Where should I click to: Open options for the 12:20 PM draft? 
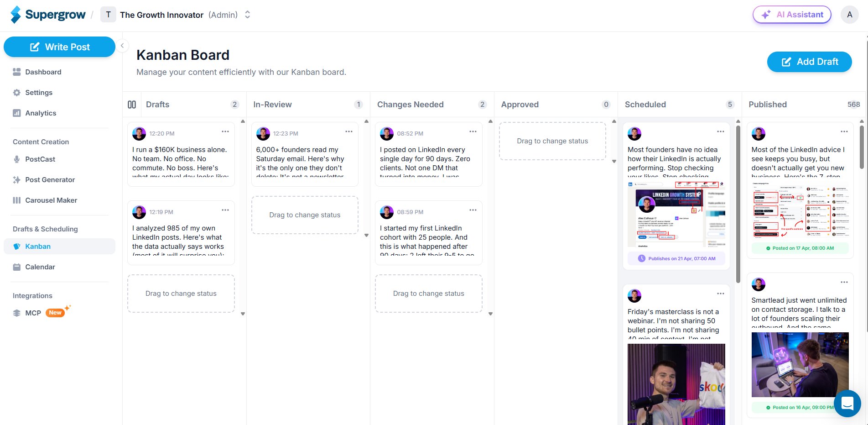coord(225,131)
